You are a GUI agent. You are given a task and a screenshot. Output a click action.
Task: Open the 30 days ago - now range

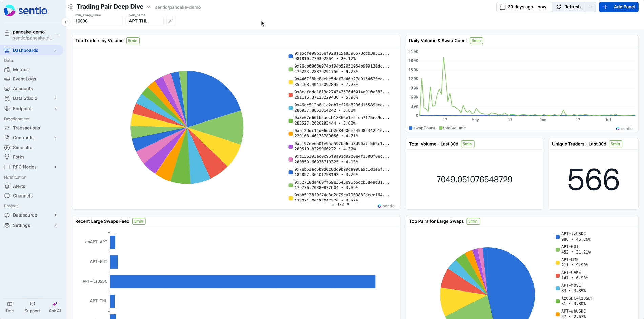click(x=524, y=7)
